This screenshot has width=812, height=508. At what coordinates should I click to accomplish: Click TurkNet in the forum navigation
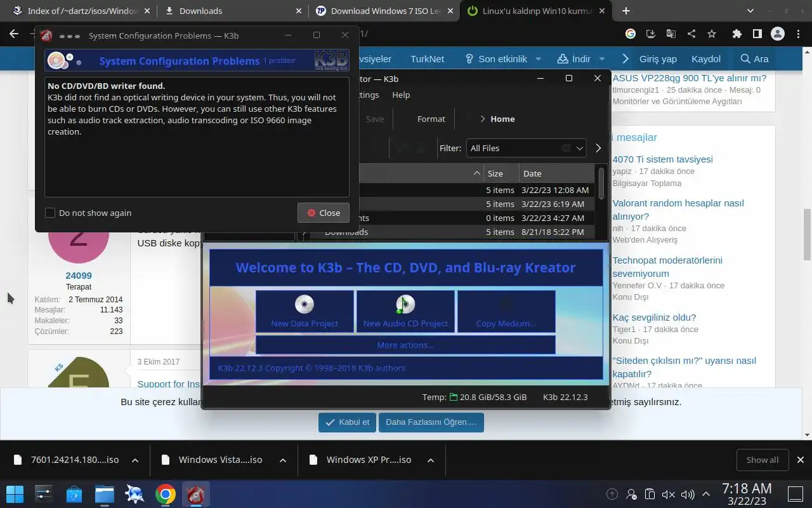427,58
